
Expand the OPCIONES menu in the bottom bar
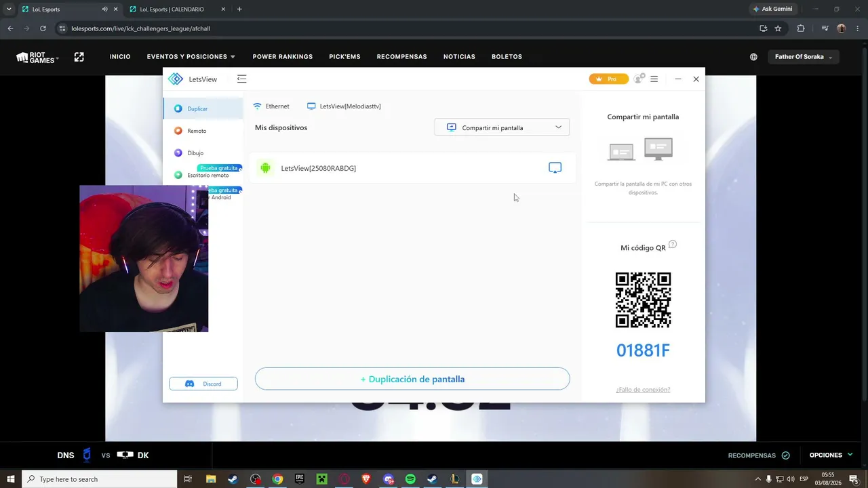click(x=831, y=455)
